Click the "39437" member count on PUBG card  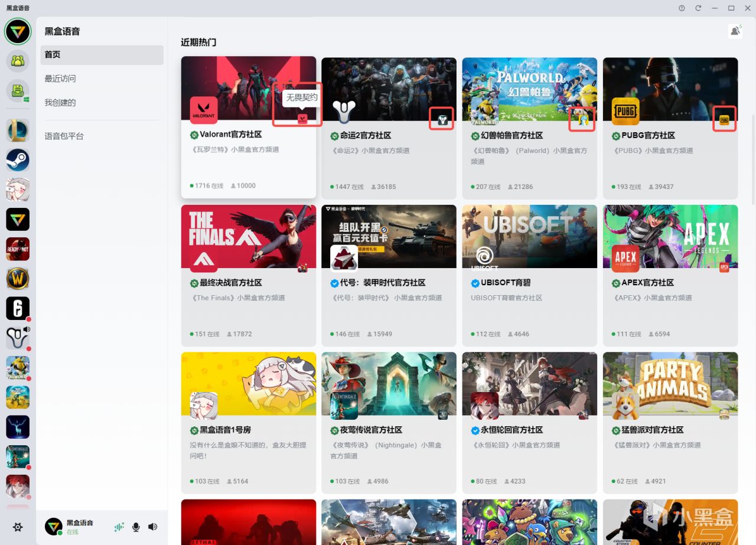pyautogui.click(x=661, y=187)
